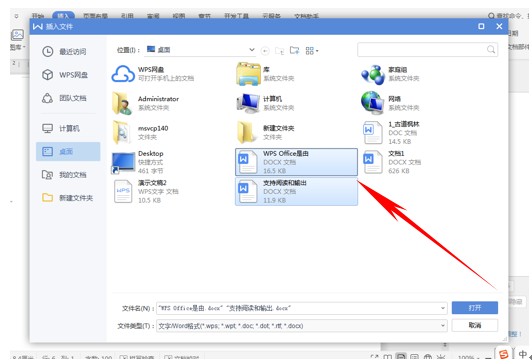Switch to the 开发工具 ribbon tab
Screen dimensions: 532x364
coord(236,16)
